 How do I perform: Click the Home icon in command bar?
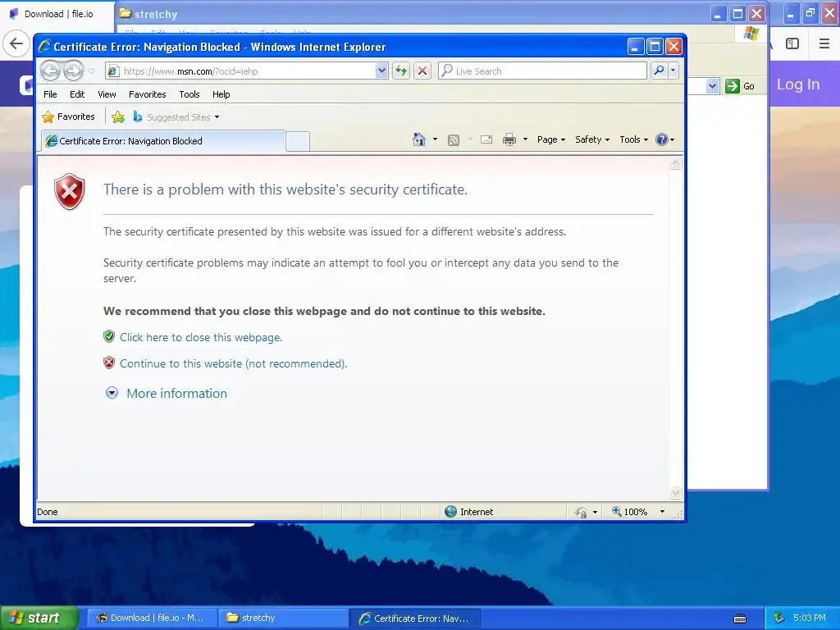(x=419, y=139)
